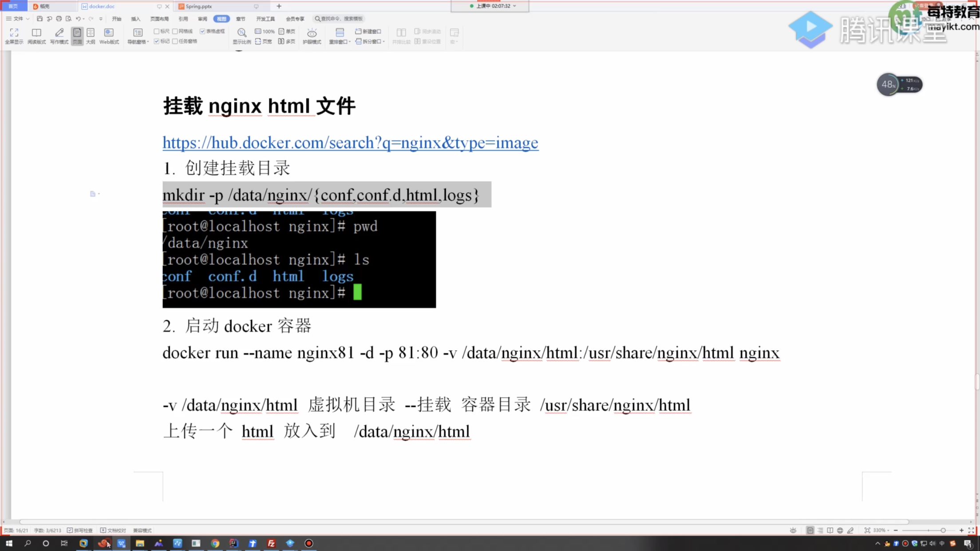The width and height of the screenshot is (980, 551).
Task: Click the New Window button
Action: (368, 31)
